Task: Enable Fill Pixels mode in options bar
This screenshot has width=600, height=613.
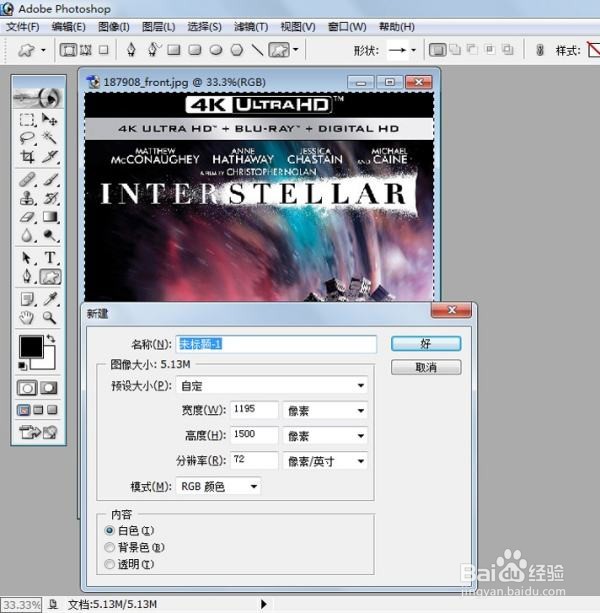Action: click(x=104, y=50)
